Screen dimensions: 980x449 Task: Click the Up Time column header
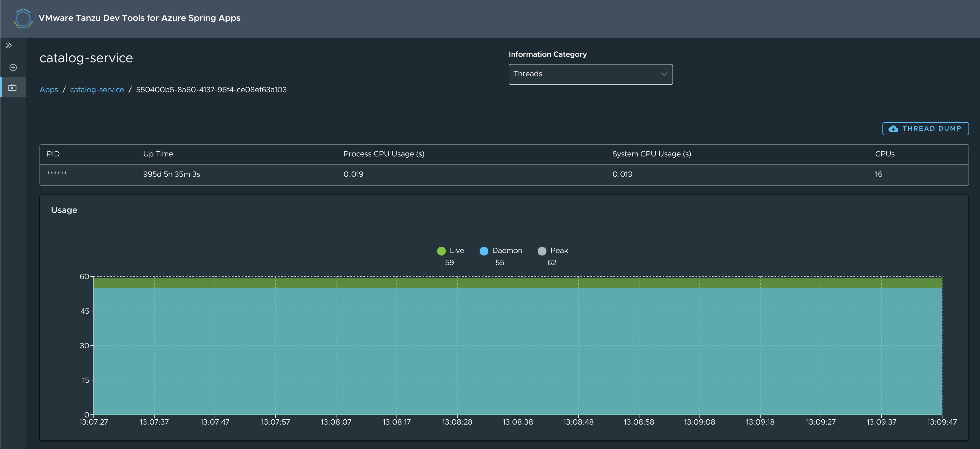(x=158, y=154)
